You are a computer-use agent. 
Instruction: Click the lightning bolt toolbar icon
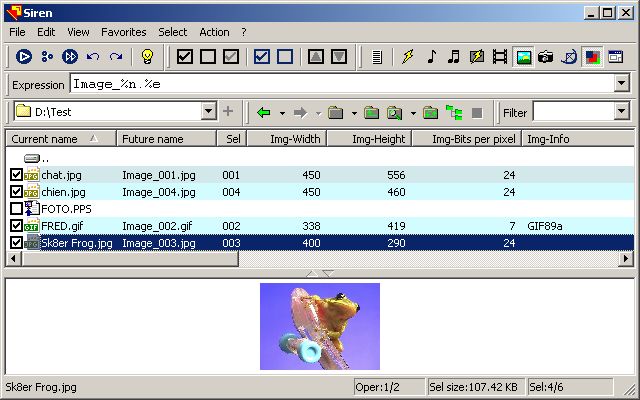click(x=407, y=57)
